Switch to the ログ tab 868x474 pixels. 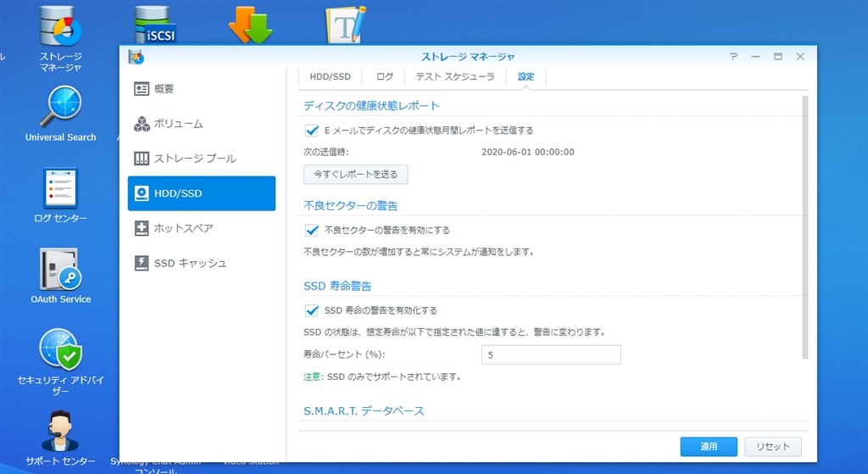384,77
